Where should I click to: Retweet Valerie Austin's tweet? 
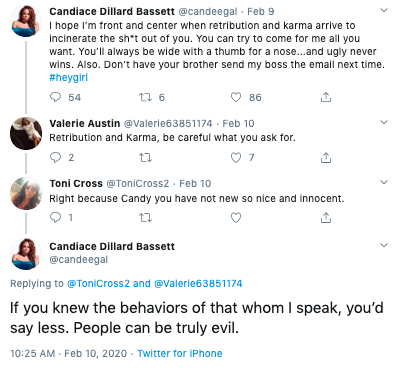[145, 157]
